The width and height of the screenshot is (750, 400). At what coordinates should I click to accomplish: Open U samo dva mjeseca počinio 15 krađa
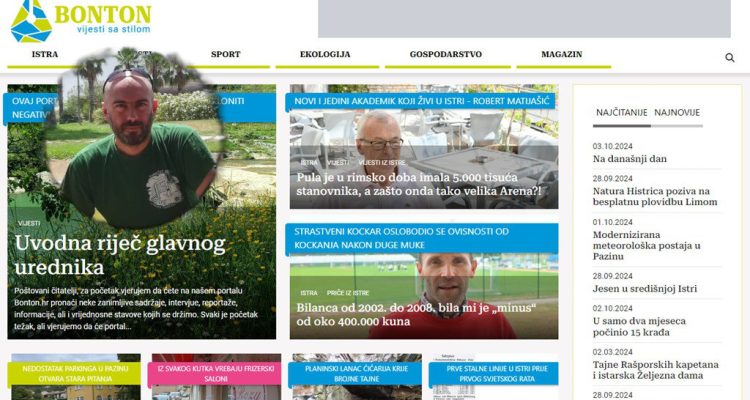click(x=639, y=327)
